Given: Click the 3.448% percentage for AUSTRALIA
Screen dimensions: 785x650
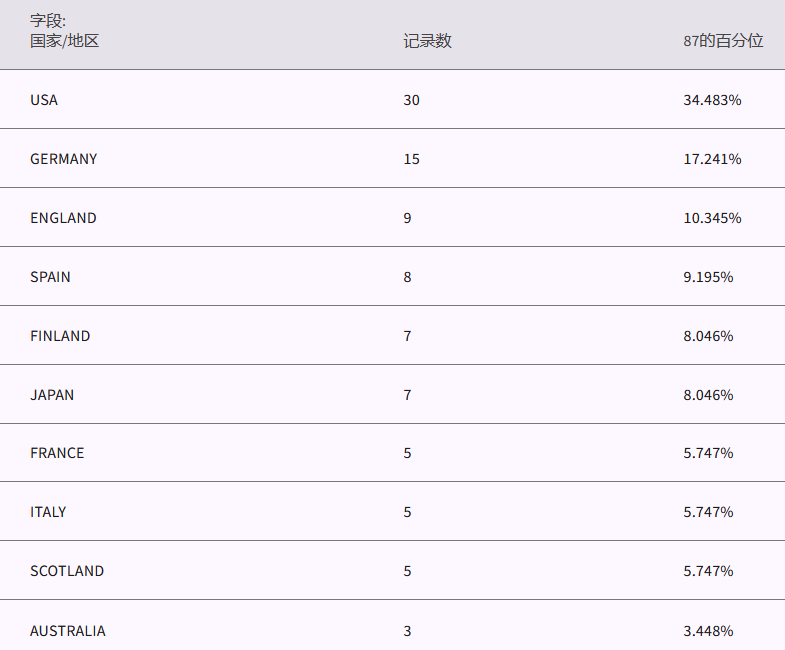Looking at the screenshot, I should tap(708, 631).
